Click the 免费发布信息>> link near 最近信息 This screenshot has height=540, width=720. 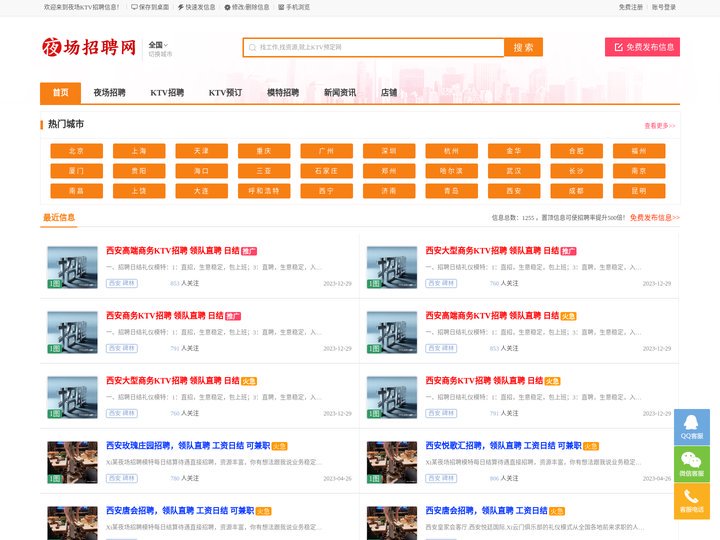click(654, 218)
